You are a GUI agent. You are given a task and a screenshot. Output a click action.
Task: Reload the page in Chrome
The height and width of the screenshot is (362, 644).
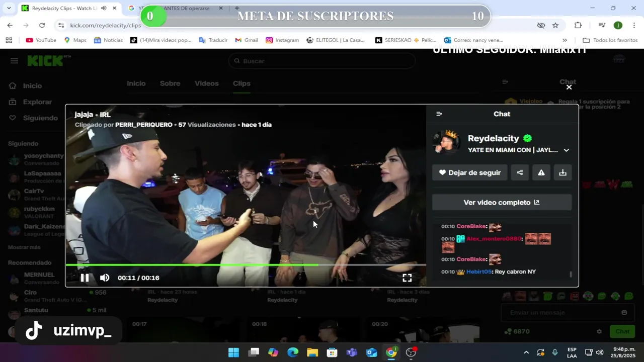tap(42, 25)
